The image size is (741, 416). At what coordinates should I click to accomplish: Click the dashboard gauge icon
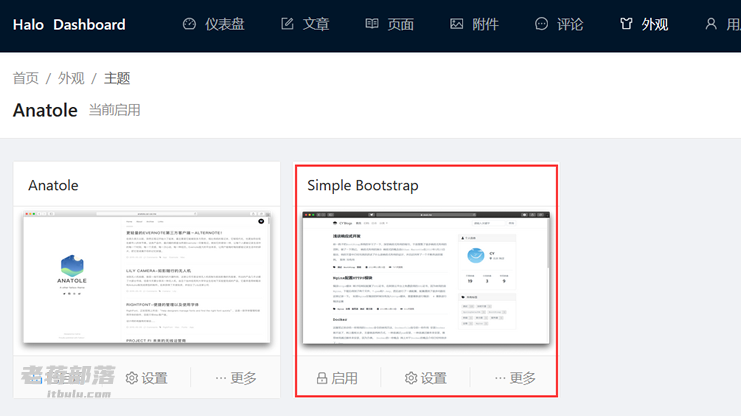(189, 24)
